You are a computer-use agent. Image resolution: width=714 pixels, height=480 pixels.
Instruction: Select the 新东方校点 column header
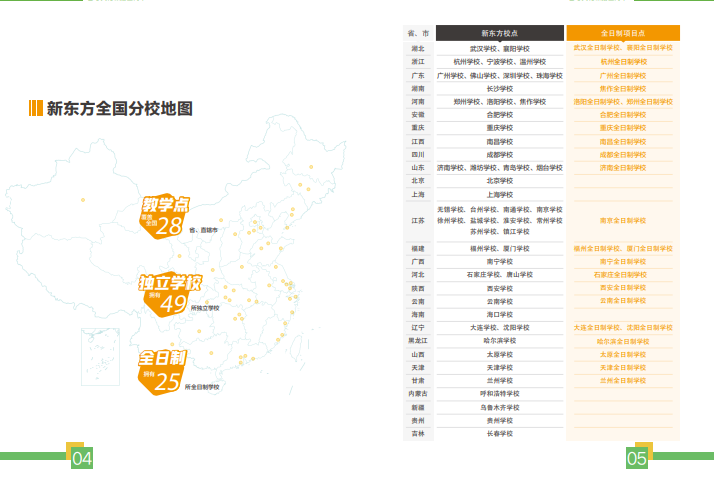499,33
